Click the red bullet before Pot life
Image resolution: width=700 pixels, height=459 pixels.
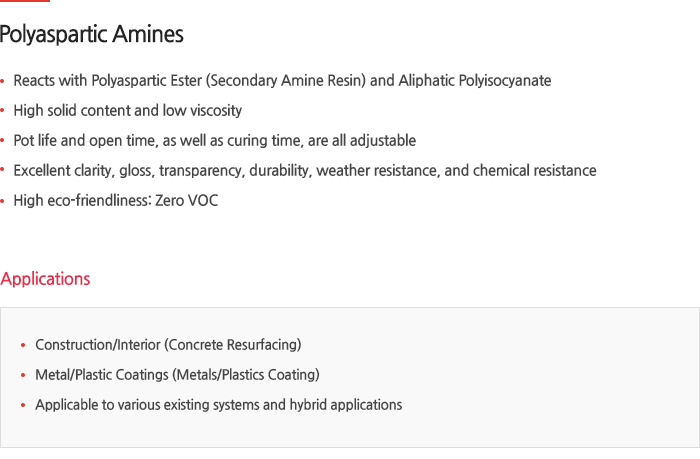coord(2,141)
